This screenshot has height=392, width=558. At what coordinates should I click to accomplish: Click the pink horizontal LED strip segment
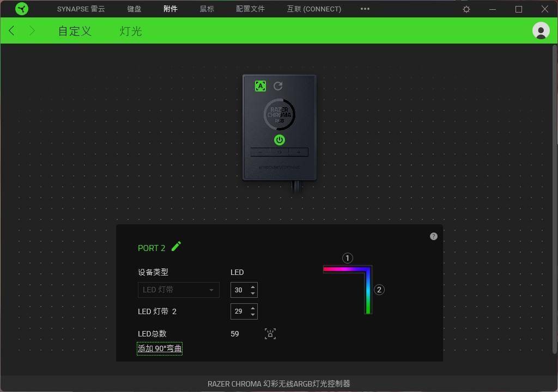(344, 269)
